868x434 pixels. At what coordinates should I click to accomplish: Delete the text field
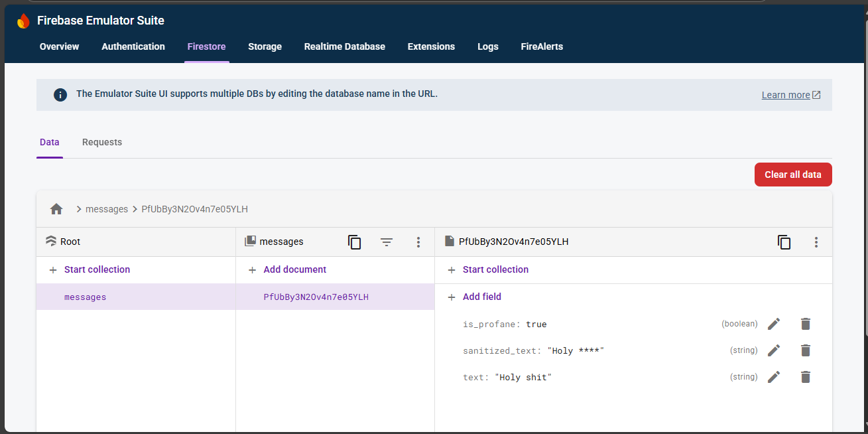tap(806, 377)
